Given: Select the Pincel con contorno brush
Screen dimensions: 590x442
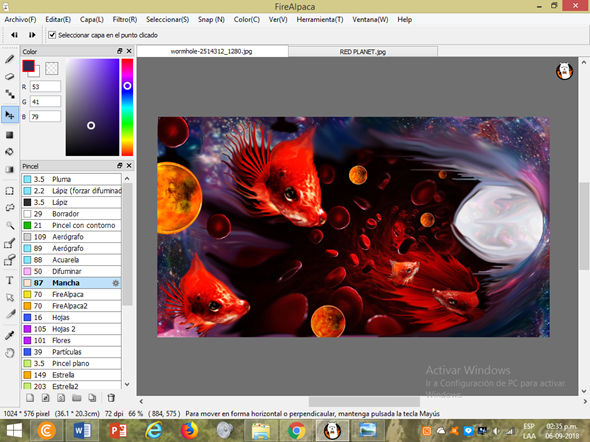Looking at the screenshot, I should click(71, 225).
